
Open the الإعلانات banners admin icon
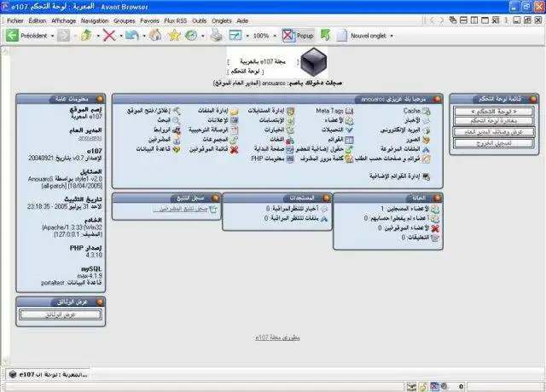(x=234, y=121)
